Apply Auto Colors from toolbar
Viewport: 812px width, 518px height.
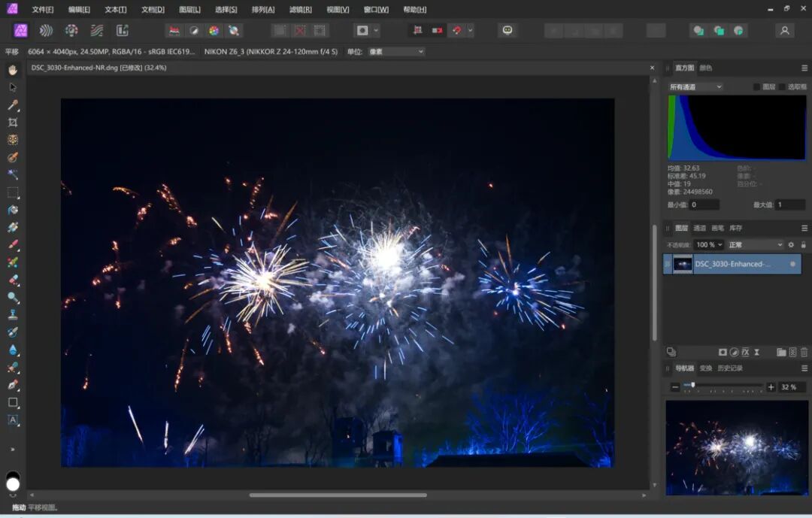tap(214, 31)
